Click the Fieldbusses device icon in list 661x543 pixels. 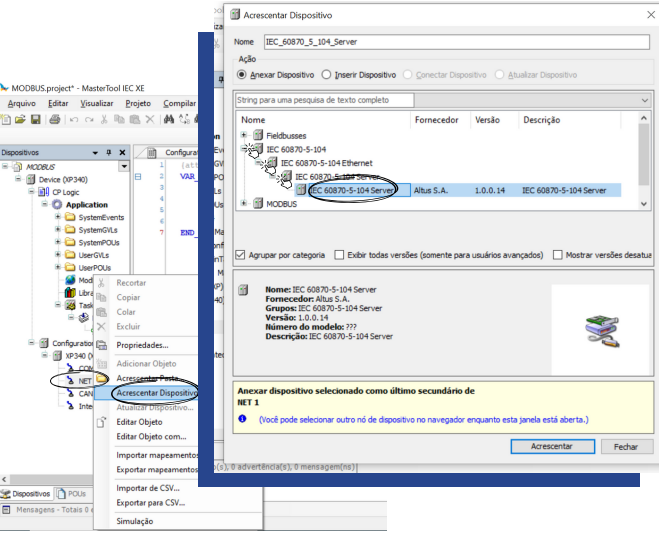(258, 135)
